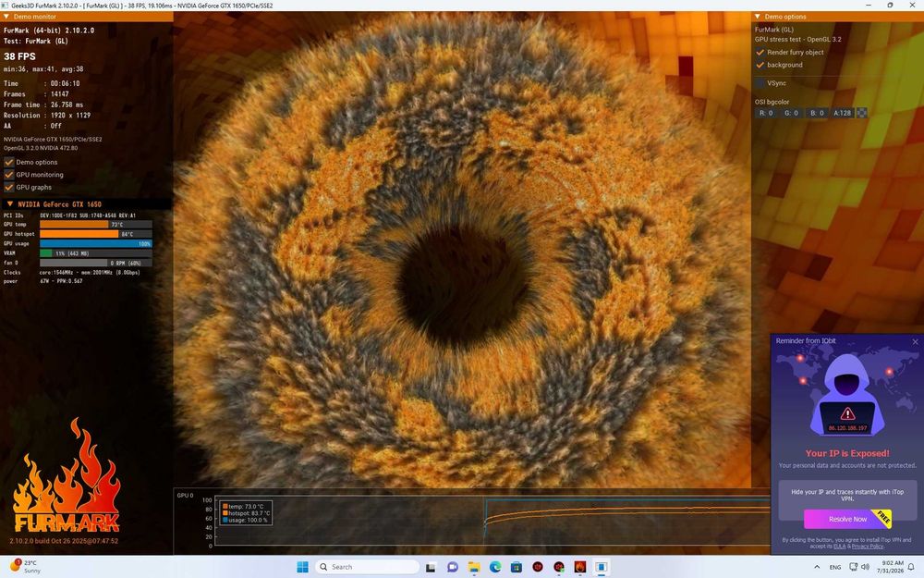Click the GPU temp 73°C bar
Image resolution: width=924 pixels, height=578 pixels.
[95, 225]
